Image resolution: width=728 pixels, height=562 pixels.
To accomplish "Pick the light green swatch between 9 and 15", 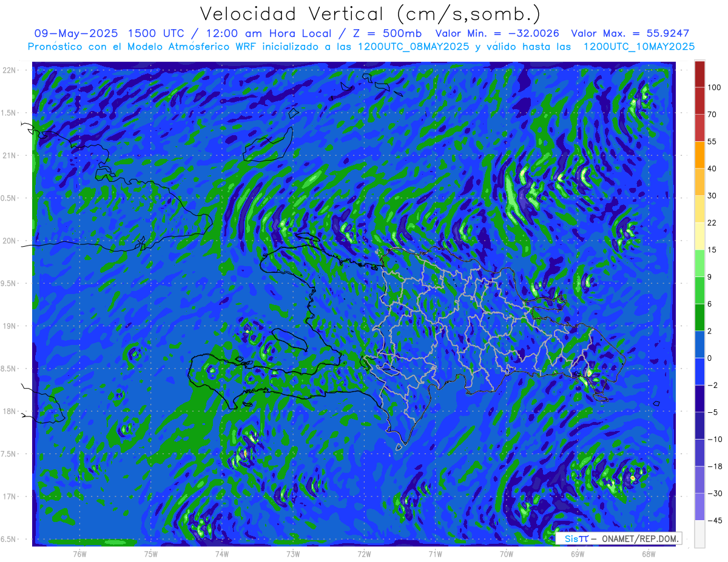I will point(699,263).
